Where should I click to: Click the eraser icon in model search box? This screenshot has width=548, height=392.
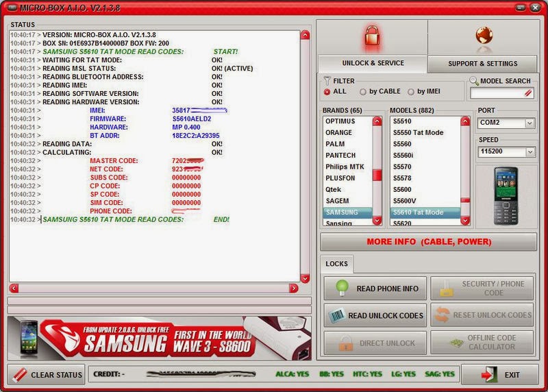point(527,93)
